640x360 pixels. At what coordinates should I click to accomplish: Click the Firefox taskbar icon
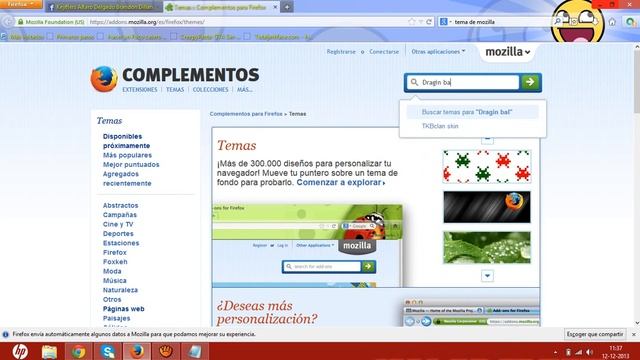coord(137,351)
